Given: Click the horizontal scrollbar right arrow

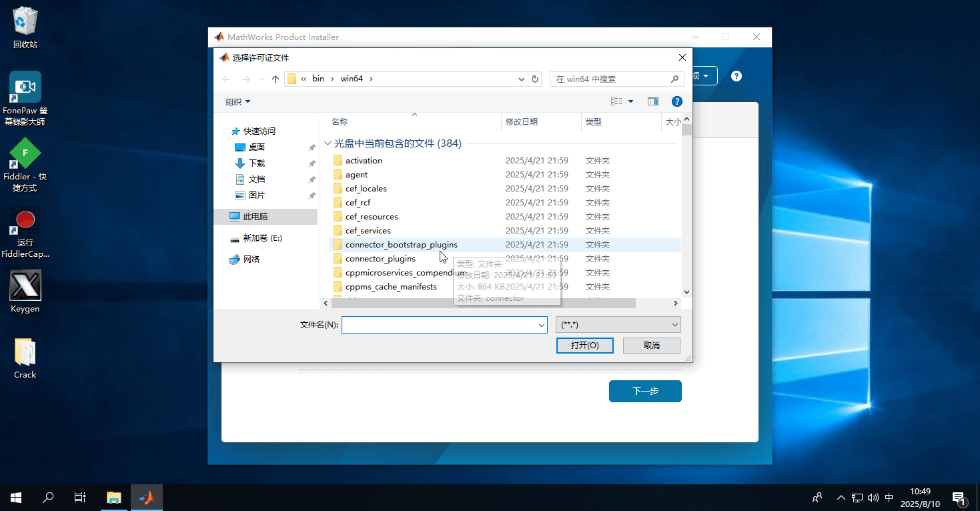Looking at the screenshot, I should coord(675,303).
